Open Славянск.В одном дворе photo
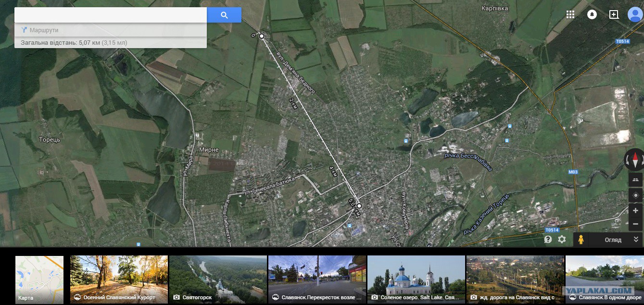The width and height of the screenshot is (644, 305). click(x=605, y=280)
